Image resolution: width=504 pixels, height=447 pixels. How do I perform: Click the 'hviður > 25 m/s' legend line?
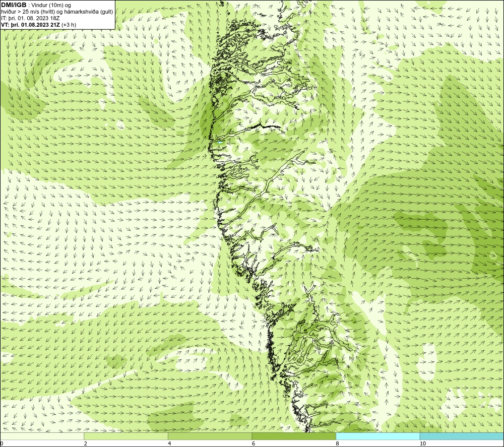[x=57, y=12]
